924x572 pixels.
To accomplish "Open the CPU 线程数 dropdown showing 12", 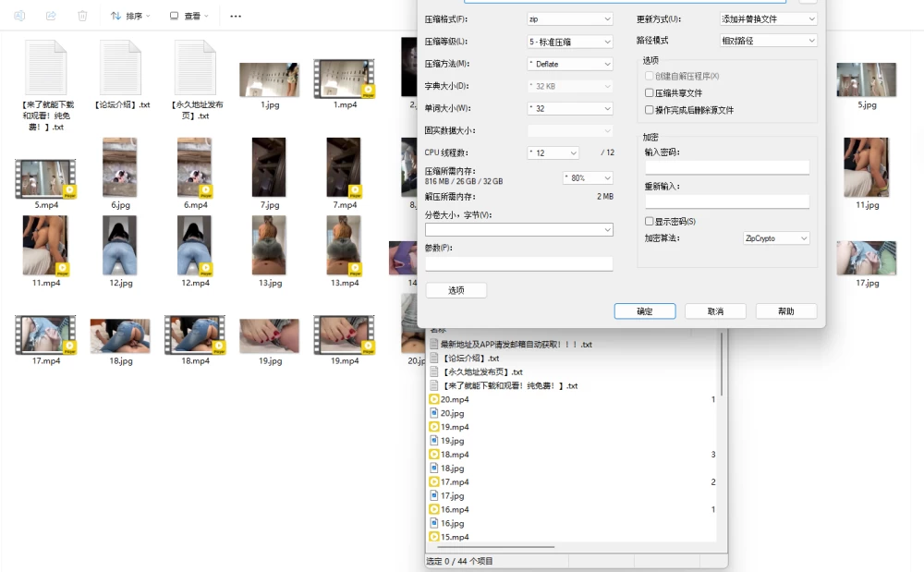I will point(553,152).
